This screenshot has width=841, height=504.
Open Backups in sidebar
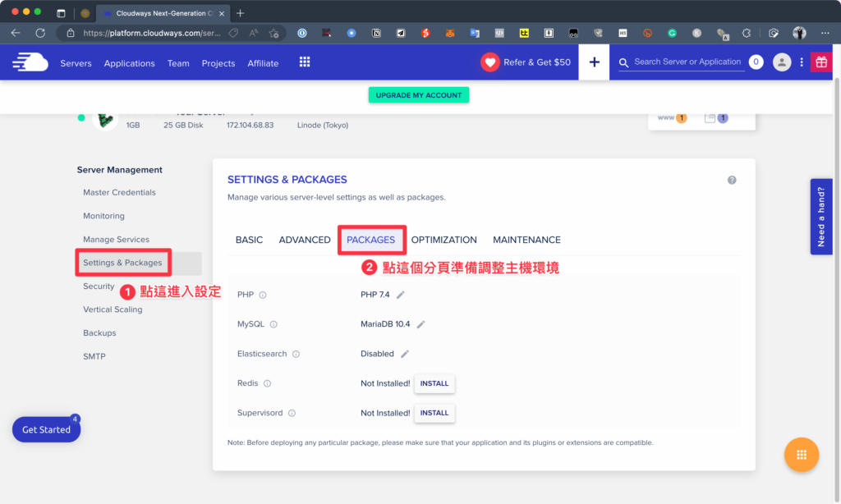99,333
